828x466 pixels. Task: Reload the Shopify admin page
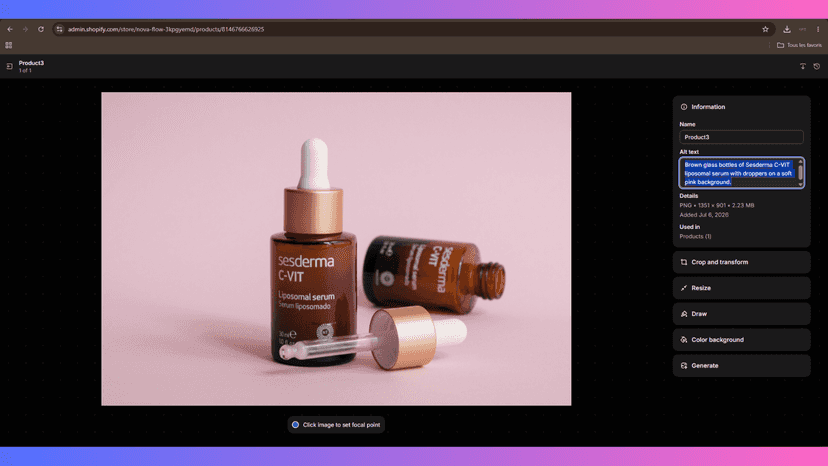pos(41,30)
